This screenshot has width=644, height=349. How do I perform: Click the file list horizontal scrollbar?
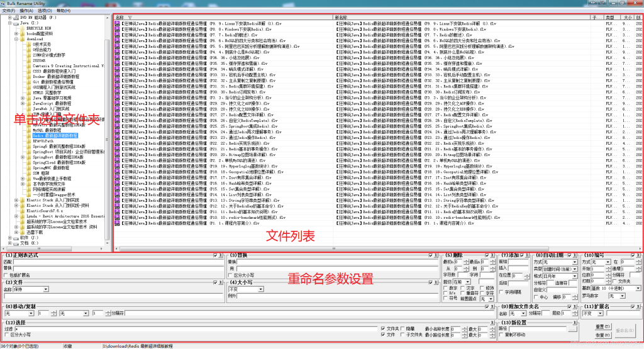pos(333,249)
